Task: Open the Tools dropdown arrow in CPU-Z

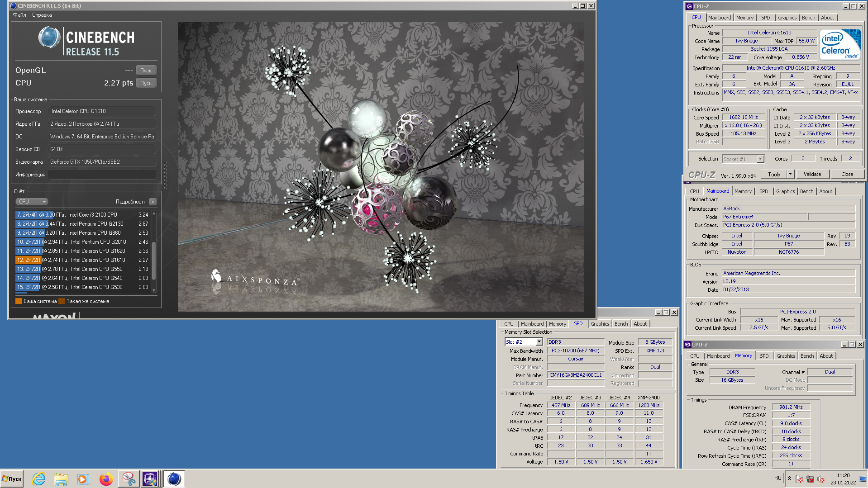Action: 791,175
